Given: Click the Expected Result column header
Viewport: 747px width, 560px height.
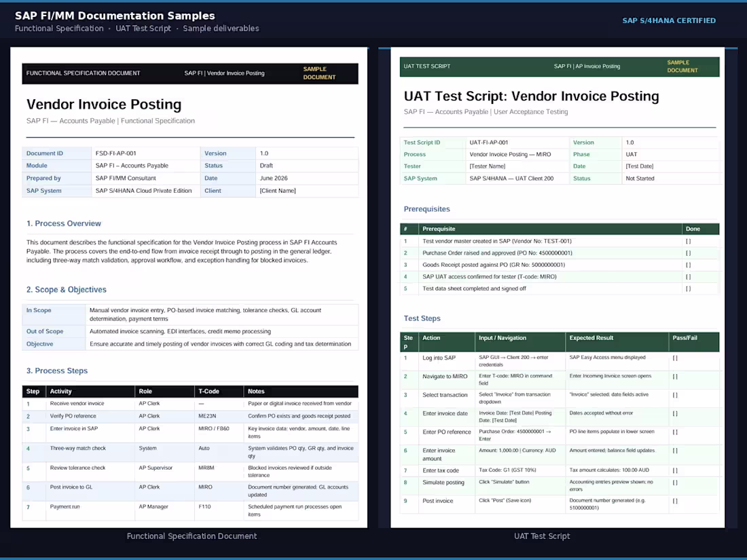Looking at the screenshot, I should click(x=591, y=338).
